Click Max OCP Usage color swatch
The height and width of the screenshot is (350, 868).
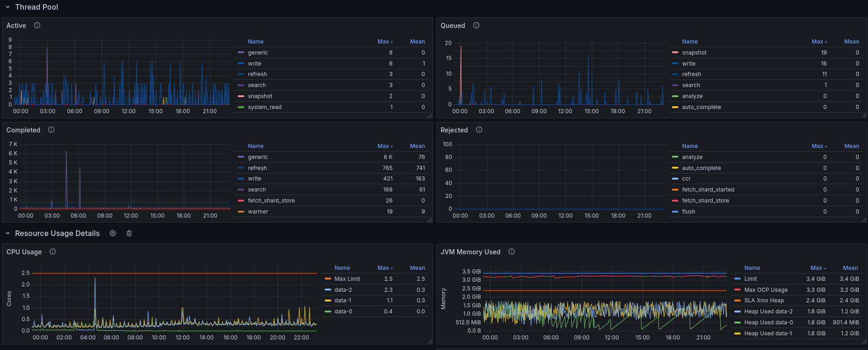click(737, 290)
